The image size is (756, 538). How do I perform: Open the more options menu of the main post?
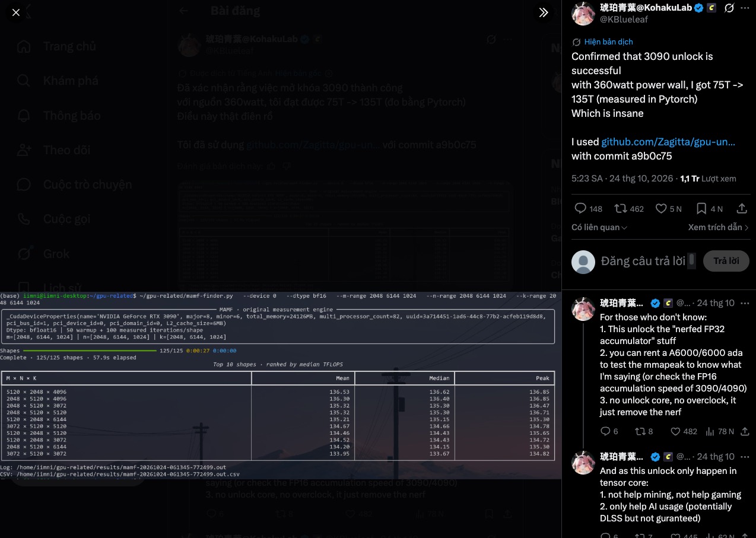[746, 8]
